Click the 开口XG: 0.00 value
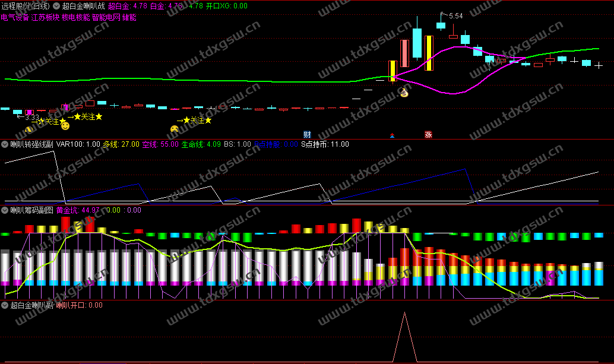Image resolution: width=614 pixels, height=364 pixels. click(x=227, y=6)
